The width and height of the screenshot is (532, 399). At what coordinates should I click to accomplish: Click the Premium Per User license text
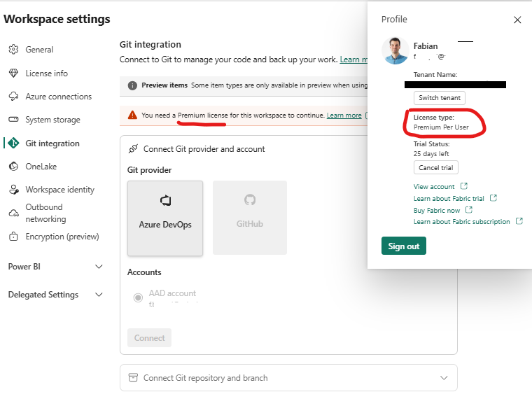pos(441,127)
